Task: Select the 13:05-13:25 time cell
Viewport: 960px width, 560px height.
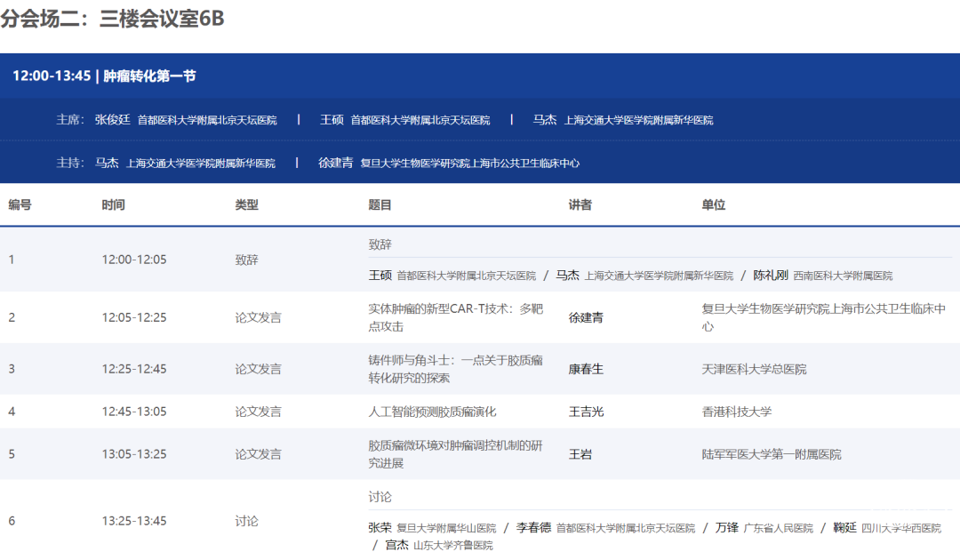Action: 134,454
